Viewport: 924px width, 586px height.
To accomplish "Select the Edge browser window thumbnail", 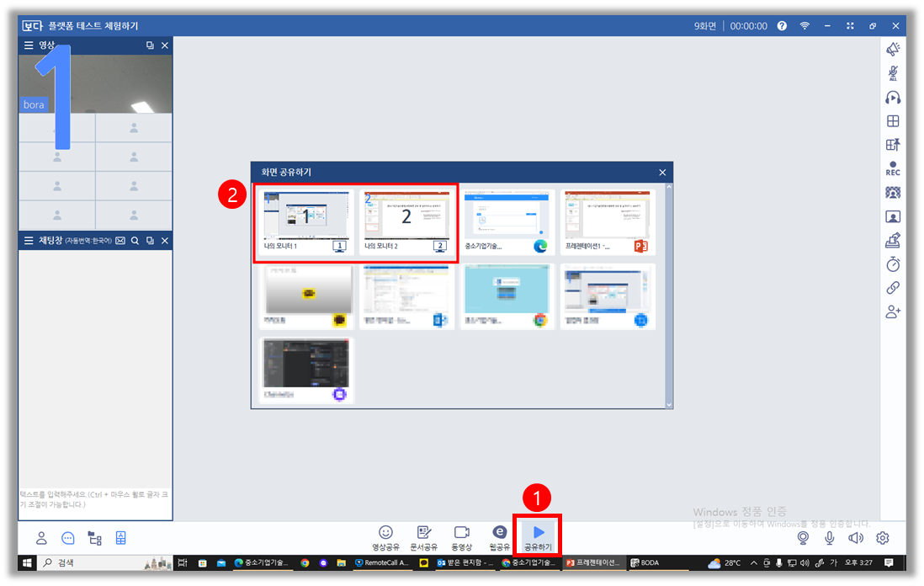I will pyautogui.click(x=507, y=222).
